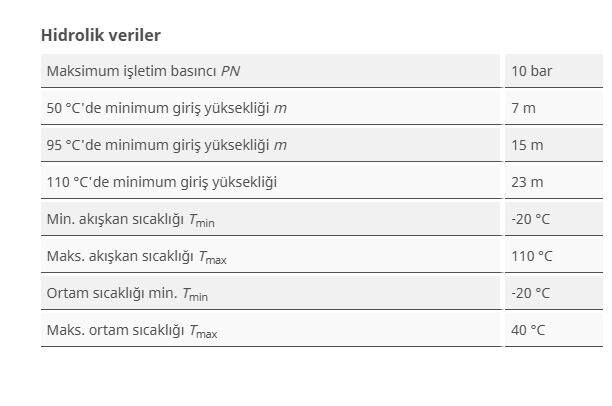Click the "Hidrolik veriler" heading

(x=100, y=35)
